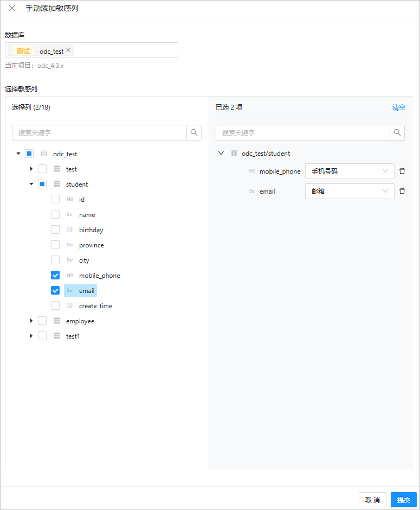
Task: Check the name column checkbox
Action: [x=55, y=214]
